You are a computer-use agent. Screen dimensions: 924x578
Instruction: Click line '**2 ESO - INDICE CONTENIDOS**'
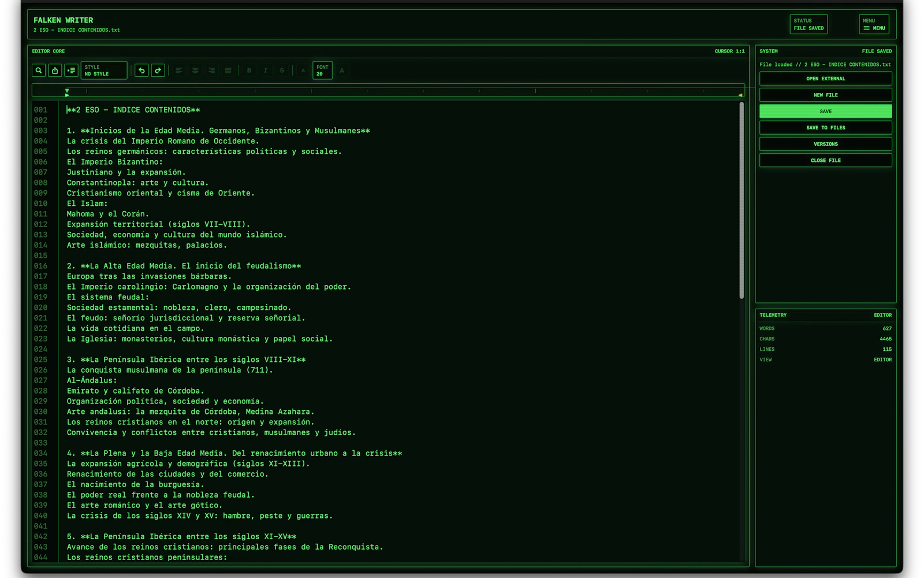(x=133, y=110)
